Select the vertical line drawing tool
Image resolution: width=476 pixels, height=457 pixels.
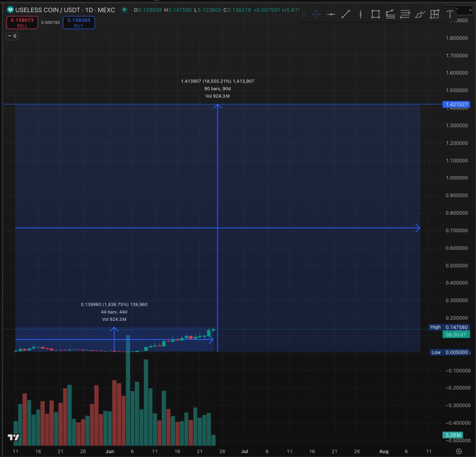tap(361, 14)
